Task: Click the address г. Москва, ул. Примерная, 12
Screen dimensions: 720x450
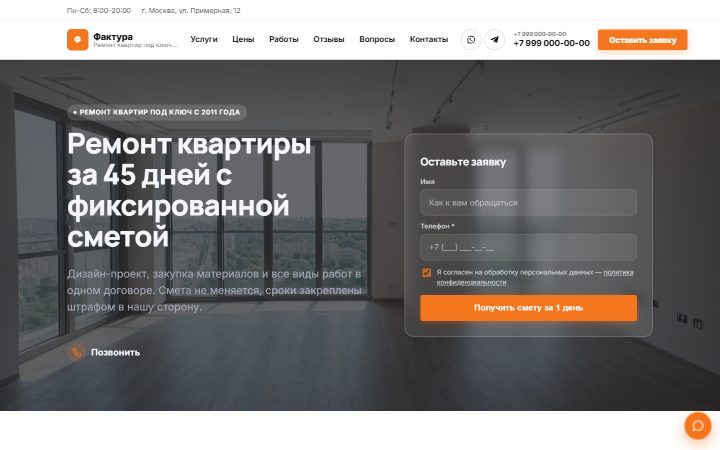Action: tap(191, 10)
